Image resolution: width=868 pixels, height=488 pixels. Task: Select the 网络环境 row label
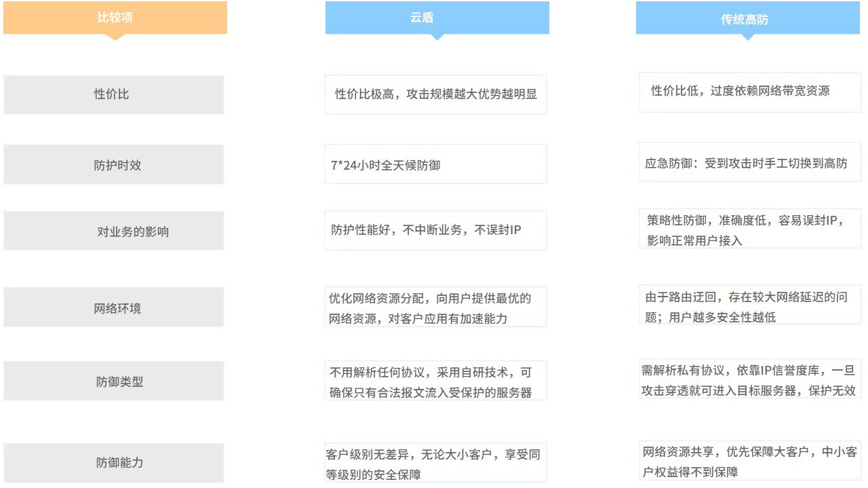pos(113,307)
